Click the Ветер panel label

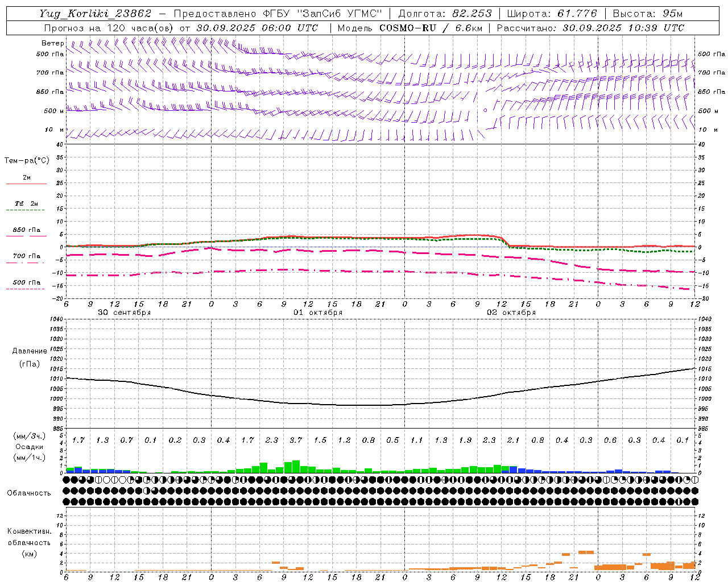coord(52,43)
